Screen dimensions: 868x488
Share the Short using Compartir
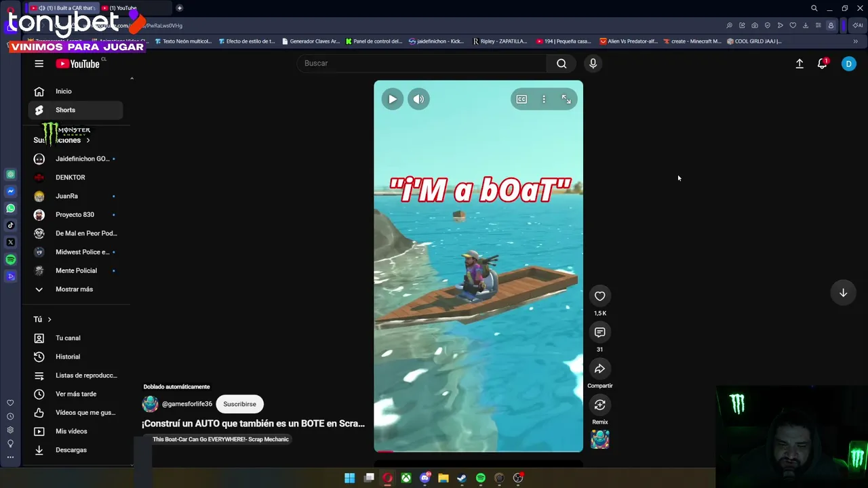(x=599, y=369)
